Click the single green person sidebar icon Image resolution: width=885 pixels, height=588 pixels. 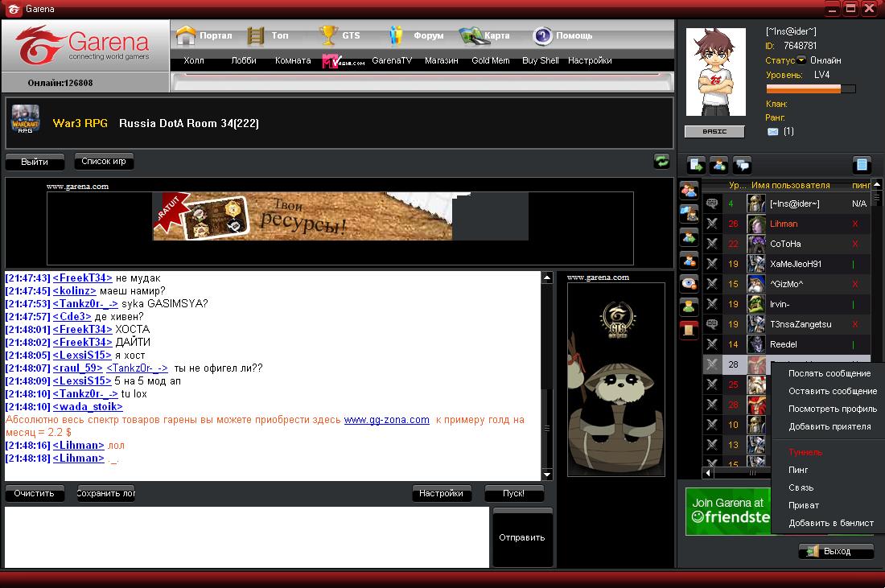[689, 306]
